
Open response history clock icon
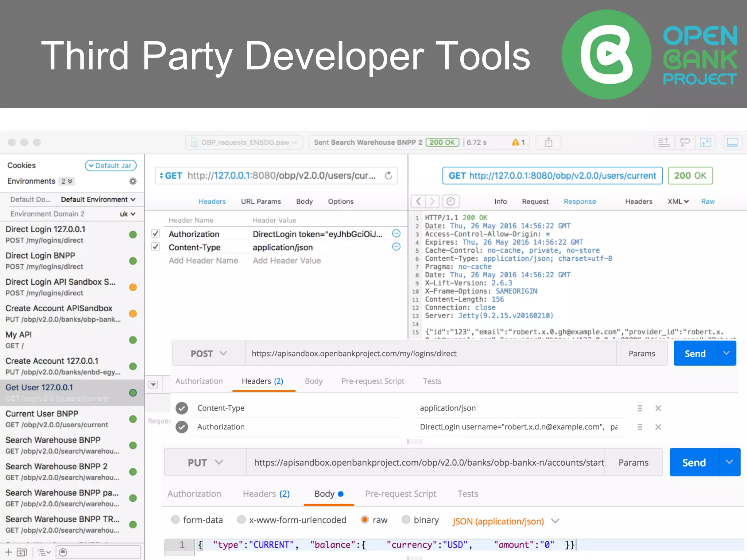tap(451, 201)
